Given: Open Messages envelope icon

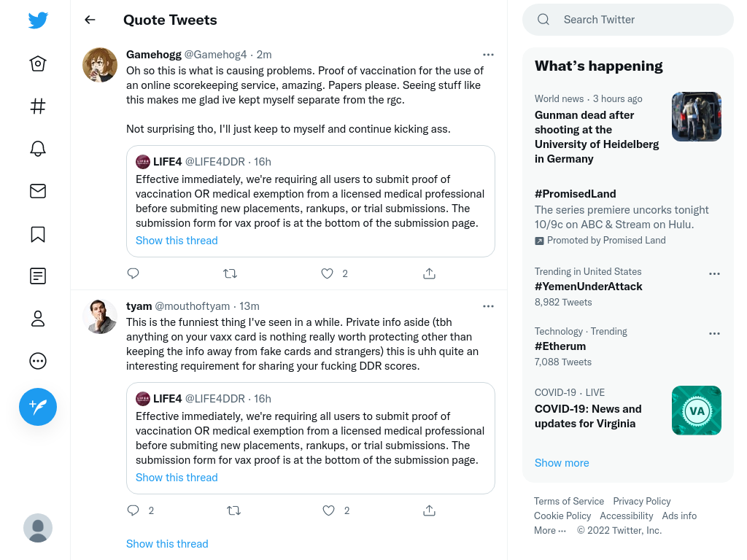Looking at the screenshot, I should (38, 191).
